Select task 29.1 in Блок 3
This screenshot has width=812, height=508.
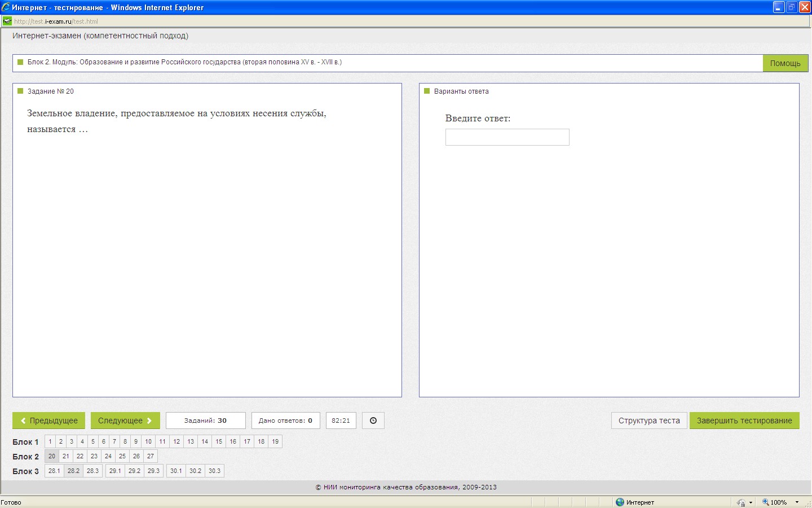(x=115, y=471)
